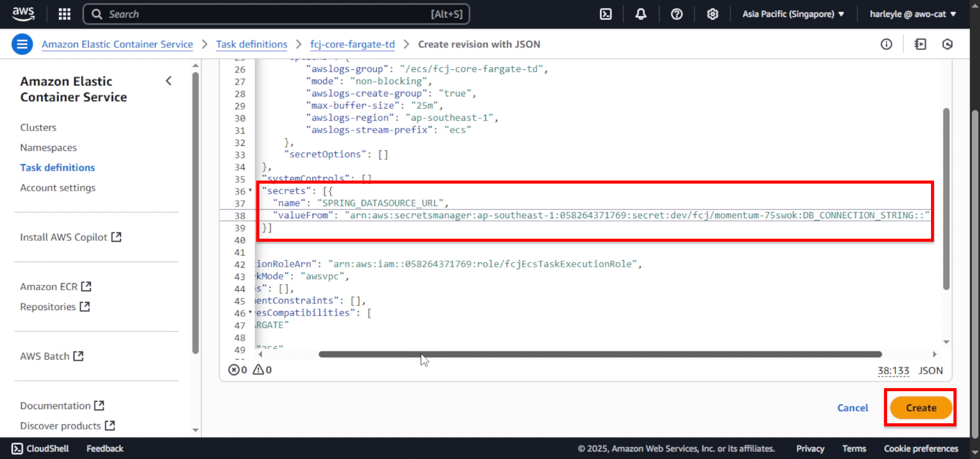The width and height of the screenshot is (980, 459).
Task: Open the Privacy footer link
Action: point(810,448)
